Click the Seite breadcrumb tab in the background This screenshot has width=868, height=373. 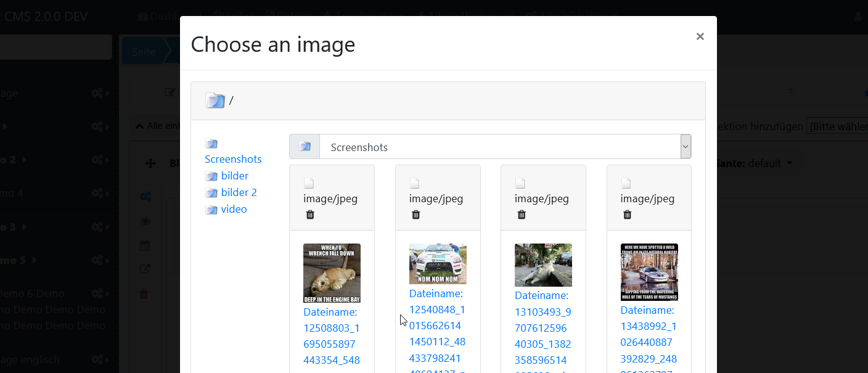(x=144, y=52)
